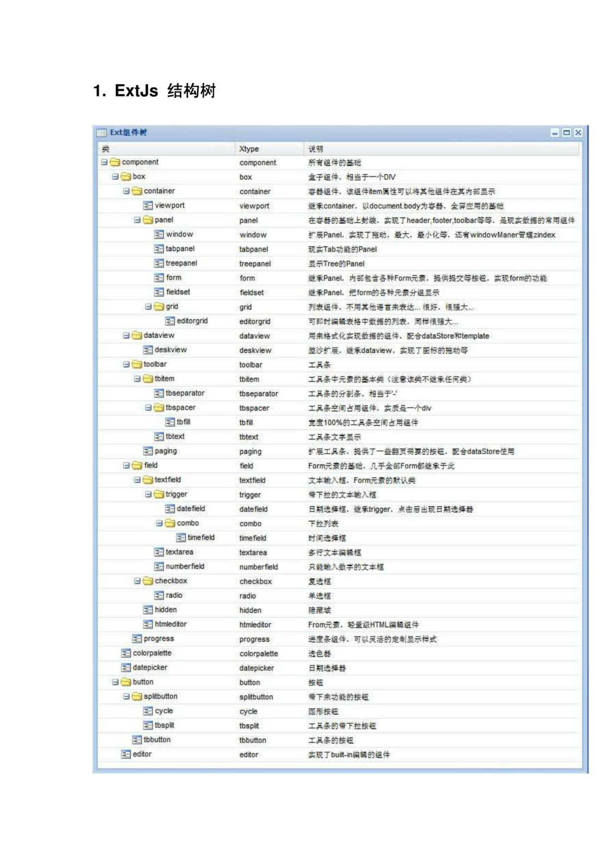Collapse the toolbar node toggle

[126, 364]
